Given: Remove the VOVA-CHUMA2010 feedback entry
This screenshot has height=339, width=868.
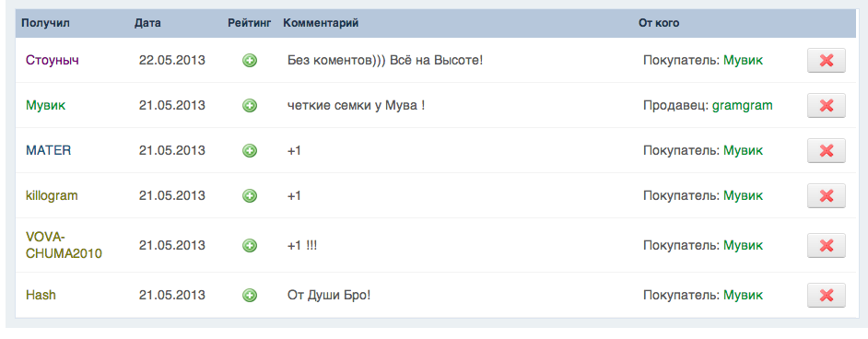Looking at the screenshot, I should click(x=826, y=246).
